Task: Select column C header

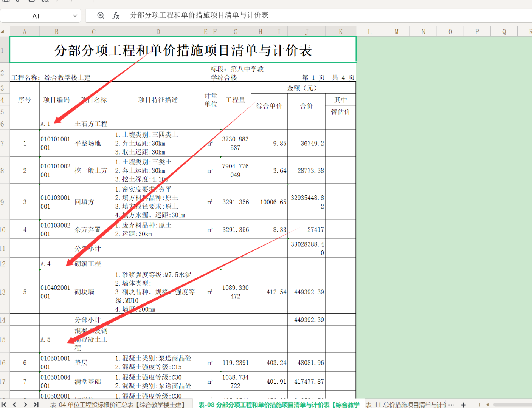Action: pos(93,32)
